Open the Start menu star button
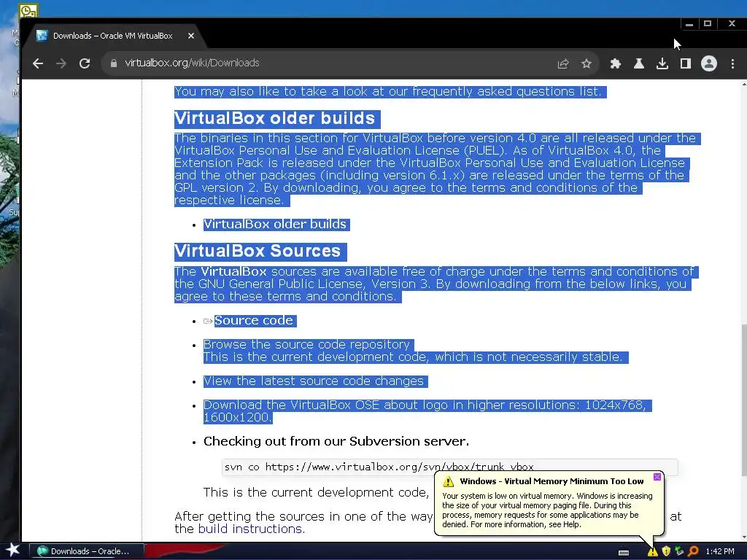This screenshot has width=747, height=560. 12,551
